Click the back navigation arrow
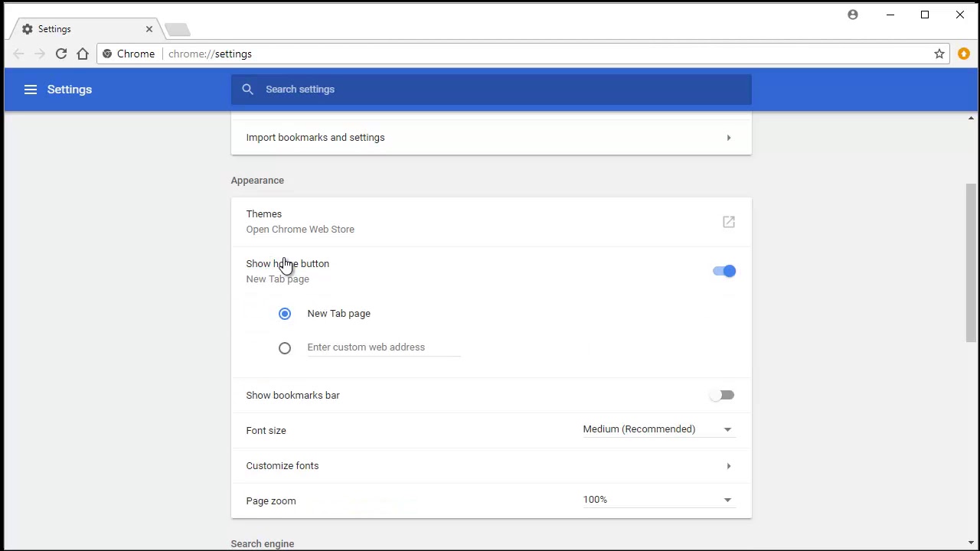This screenshot has height=551, width=980. point(18,54)
